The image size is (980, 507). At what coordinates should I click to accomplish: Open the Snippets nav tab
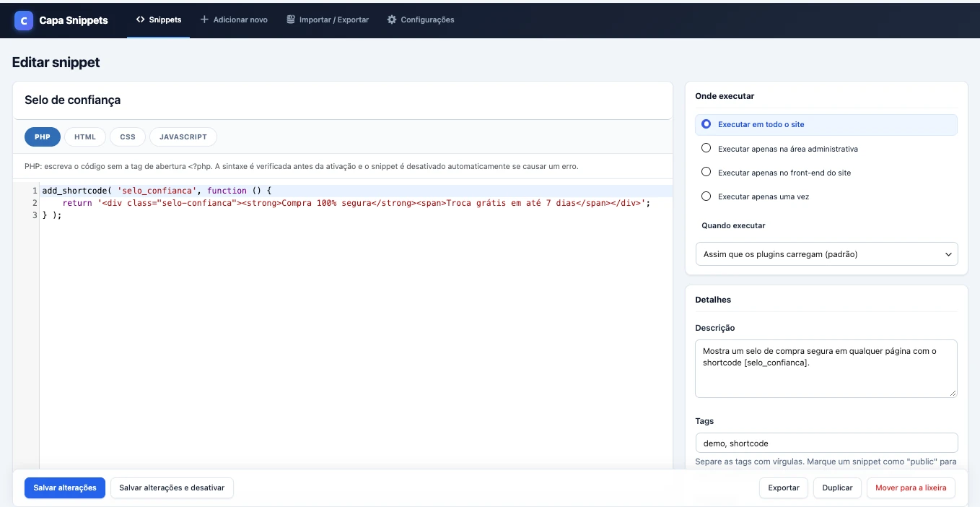pos(159,19)
